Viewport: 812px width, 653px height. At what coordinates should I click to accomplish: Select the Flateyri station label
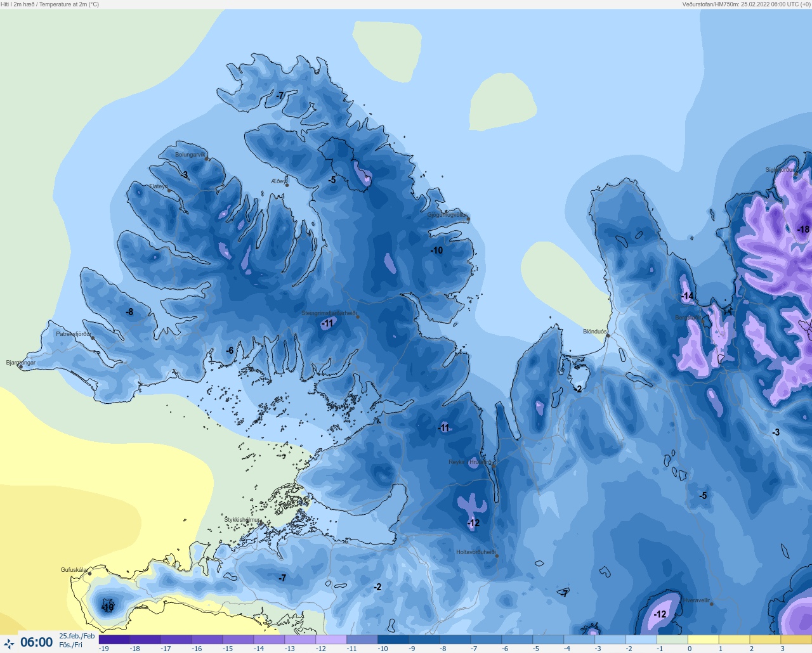tap(158, 186)
